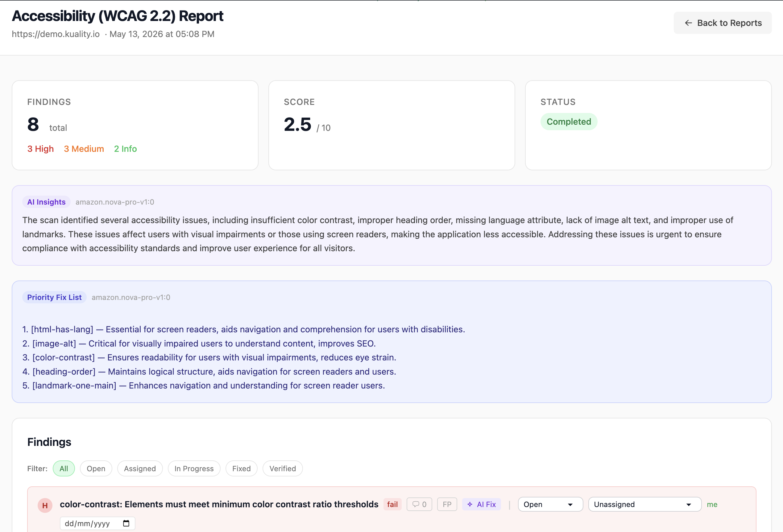Screen dimensions: 783x532
Task: Open the calendar picker icon in date field
Action: point(126,523)
